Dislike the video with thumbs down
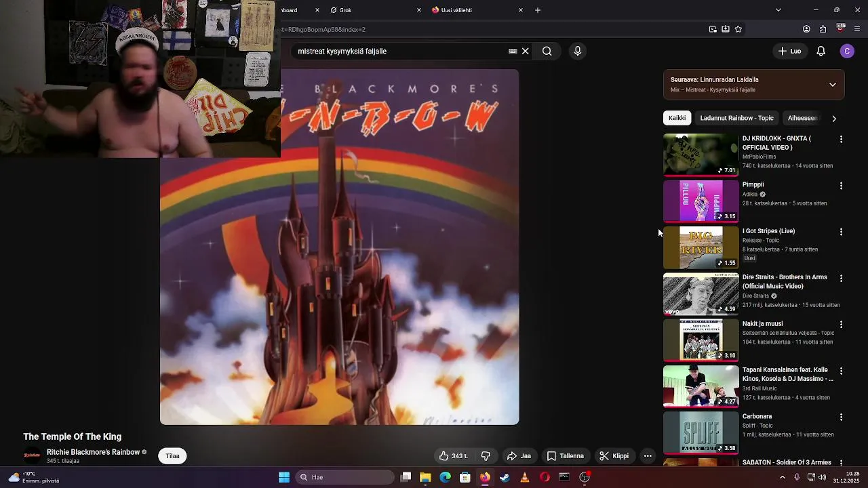The width and height of the screenshot is (868, 488). pyautogui.click(x=486, y=456)
